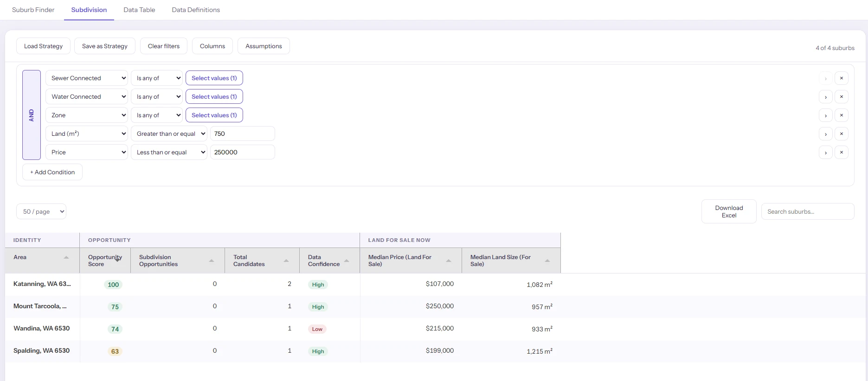Remove the Land (m²) filter condition
This screenshot has width=868, height=381.
(841, 133)
